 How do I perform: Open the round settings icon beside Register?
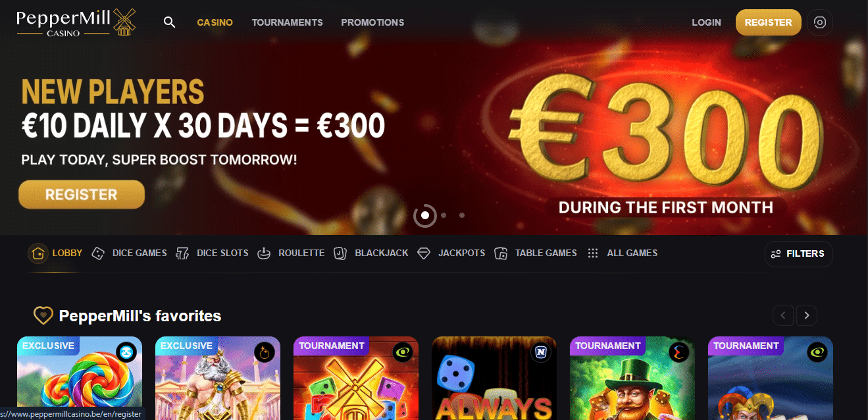[x=820, y=22]
